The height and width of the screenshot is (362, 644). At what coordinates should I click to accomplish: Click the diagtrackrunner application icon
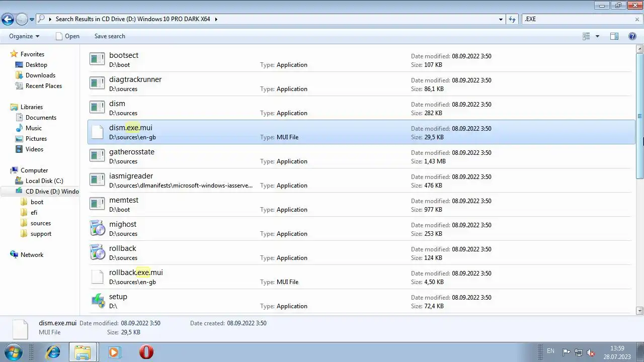point(97,83)
